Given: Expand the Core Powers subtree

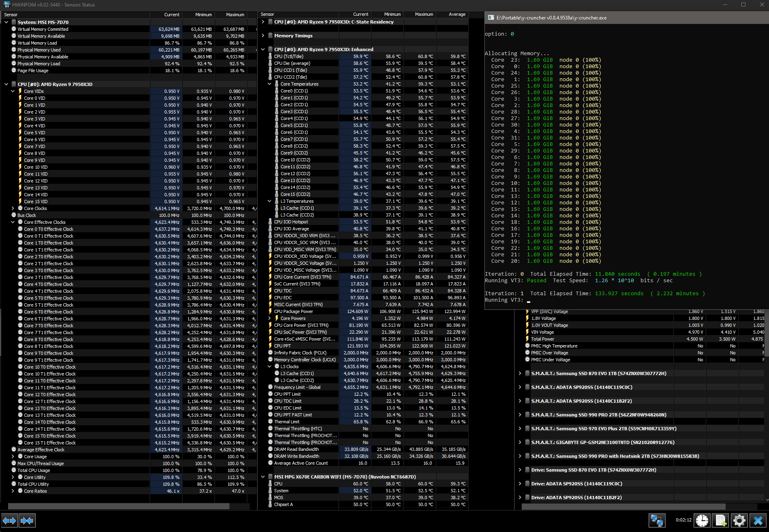Looking at the screenshot, I should (269, 318).
